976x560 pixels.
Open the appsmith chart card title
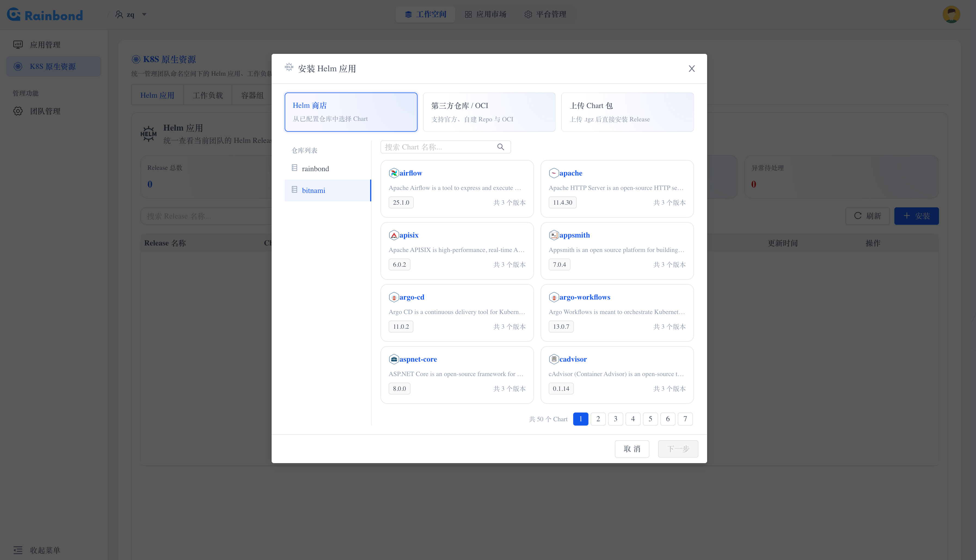click(x=574, y=235)
